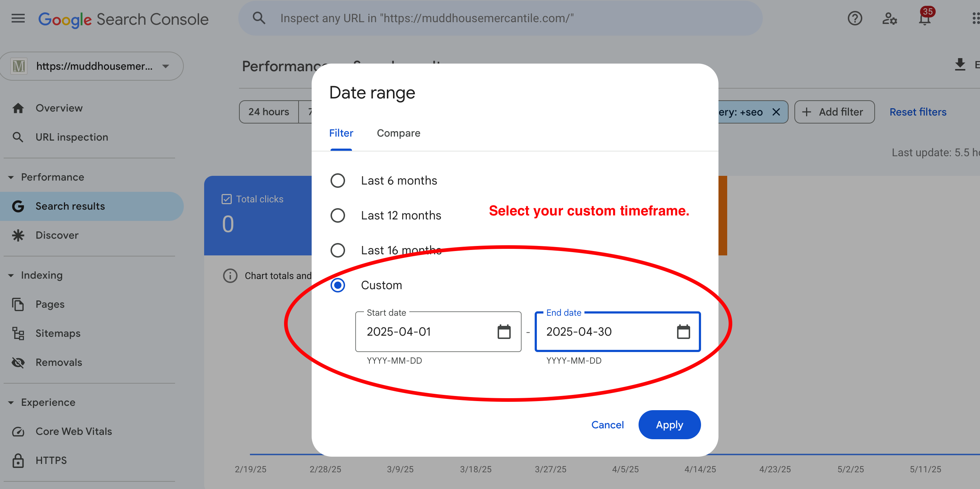Open the Start date calendar picker icon
Screen dimensions: 980x489
tap(504, 331)
